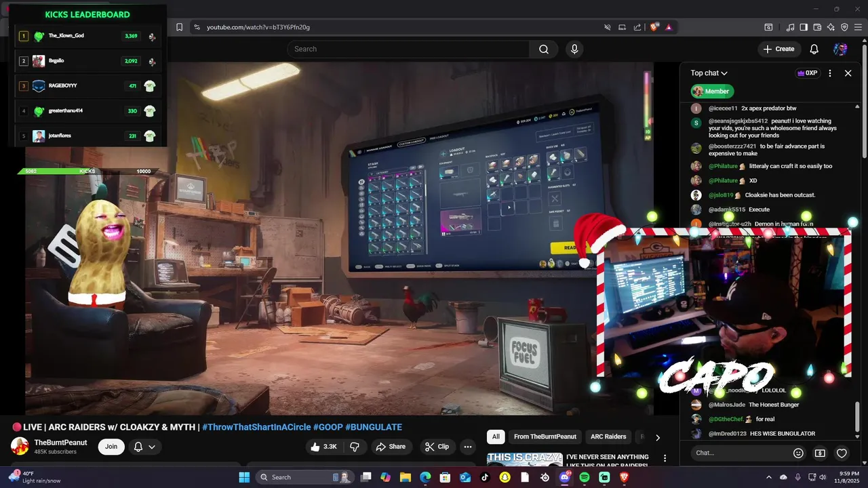Show hidden system tray icons

pos(768,477)
